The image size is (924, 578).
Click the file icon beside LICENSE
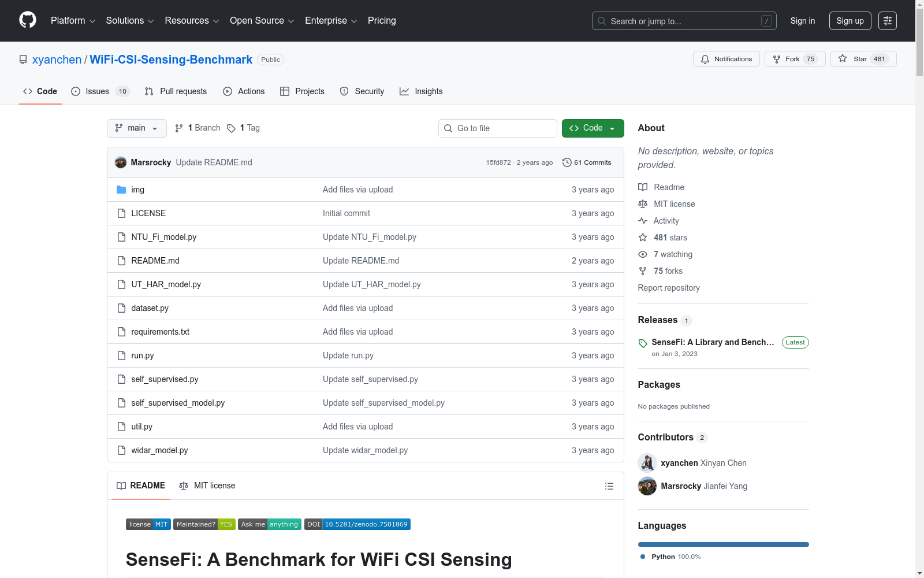point(121,213)
